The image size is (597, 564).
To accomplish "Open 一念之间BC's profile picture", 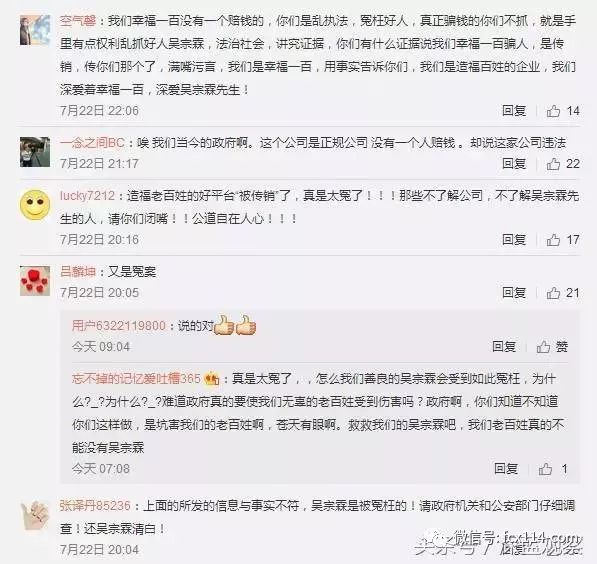I will coord(35,152).
